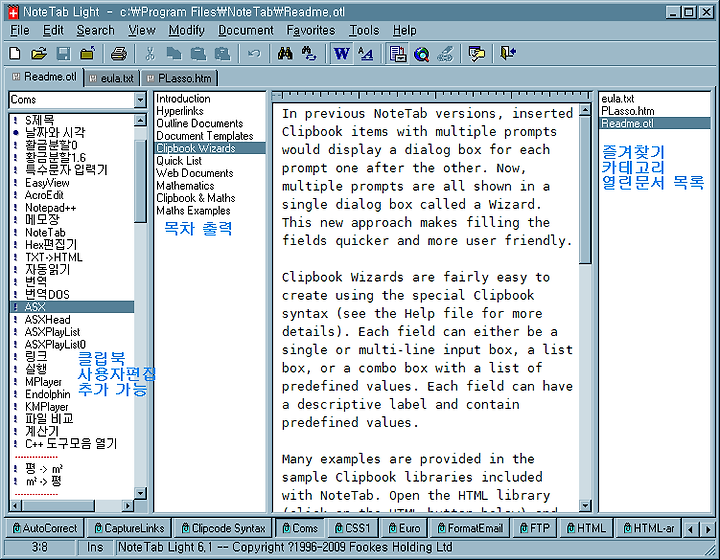Click the Print icon in toolbar
The height and width of the screenshot is (560, 720).
[119, 54]
